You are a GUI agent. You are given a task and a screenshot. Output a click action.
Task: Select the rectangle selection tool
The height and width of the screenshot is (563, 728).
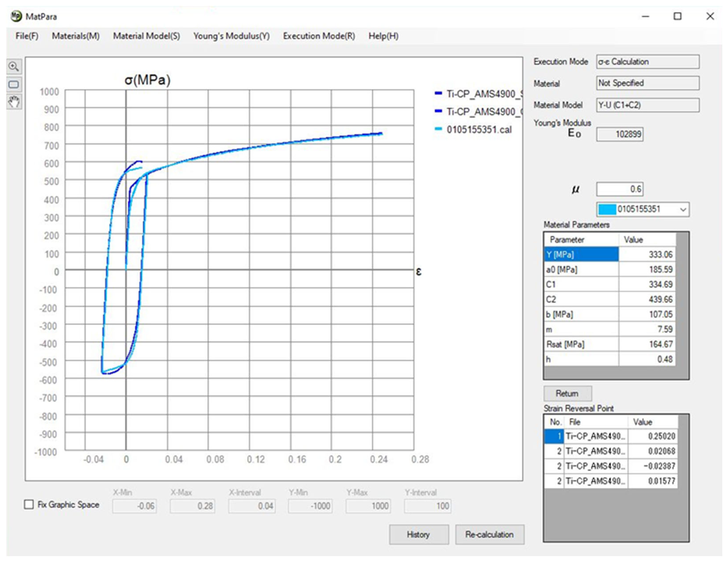(14, 84)
